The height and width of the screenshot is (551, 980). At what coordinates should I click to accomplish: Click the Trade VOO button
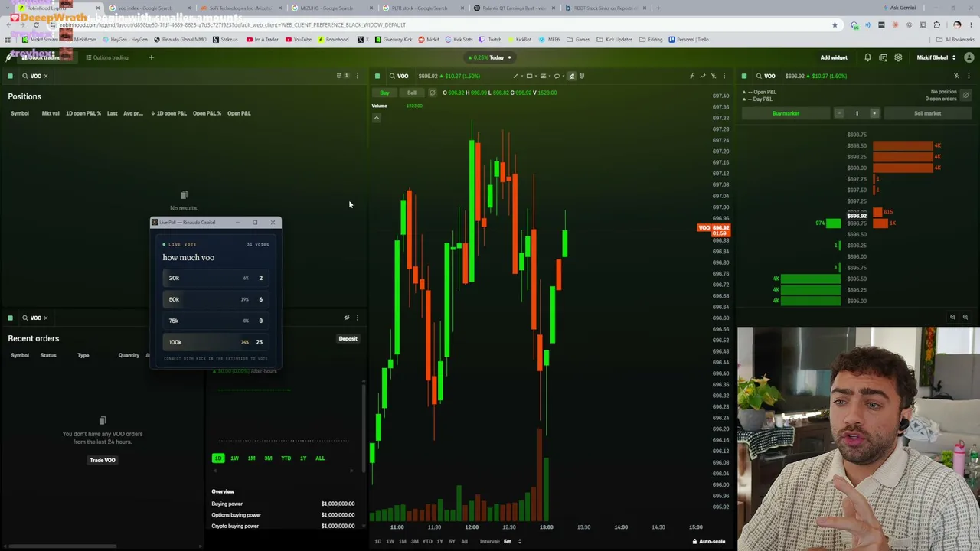[x=103, y=460]
